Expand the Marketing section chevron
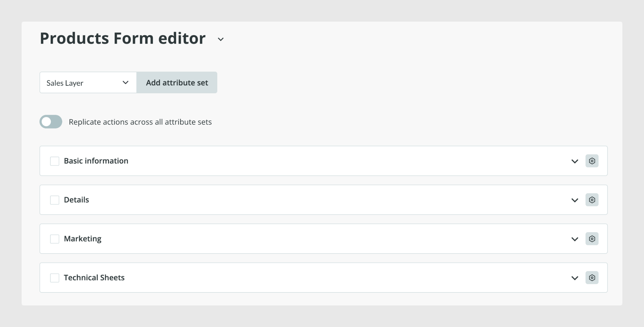 tap(575, 239)
